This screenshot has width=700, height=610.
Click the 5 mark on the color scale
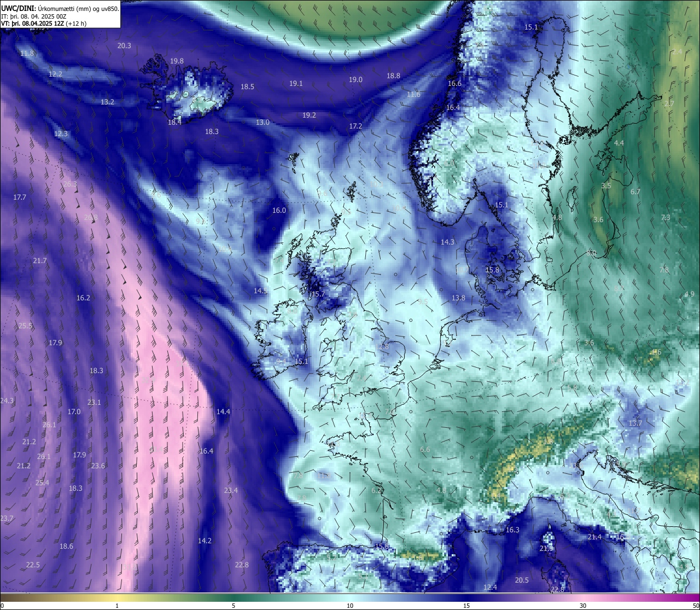[x=234, y=606]
